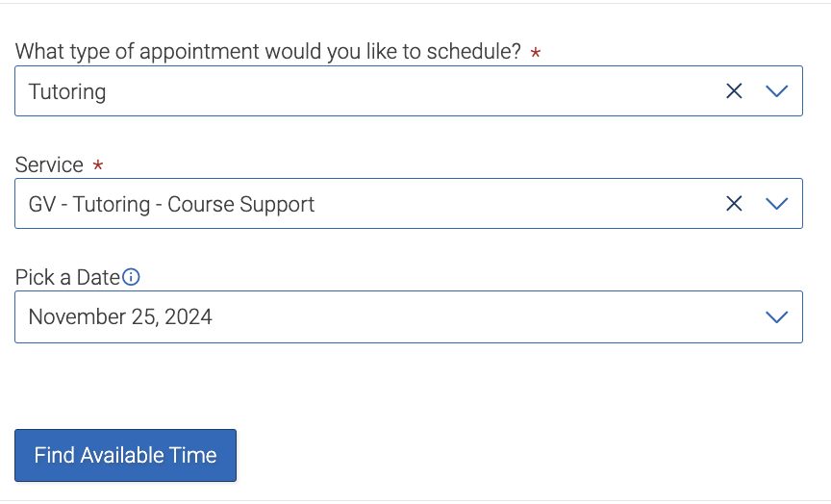Select the "GV - Tutoring - Course Support" text

[171, 205]
